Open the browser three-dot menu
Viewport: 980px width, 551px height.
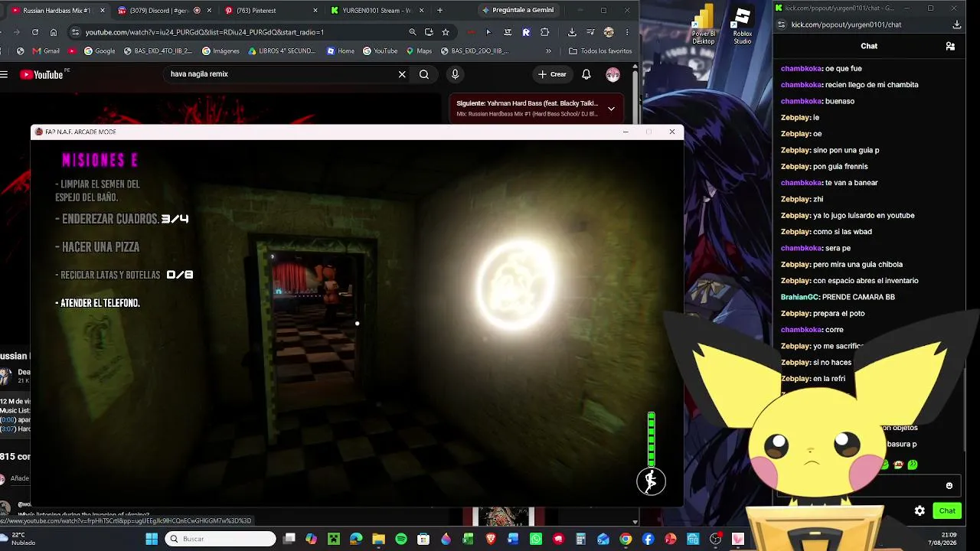pyautogui.click(x=627, y=32)
